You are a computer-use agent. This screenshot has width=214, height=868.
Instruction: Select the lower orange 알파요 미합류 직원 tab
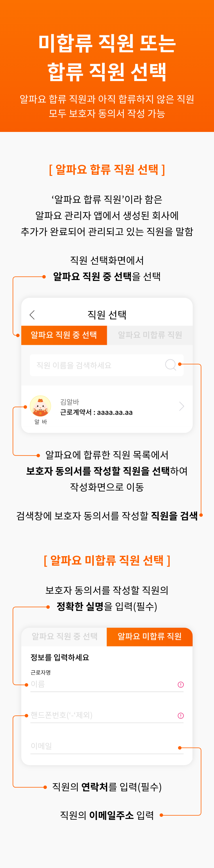click(150, 637)
